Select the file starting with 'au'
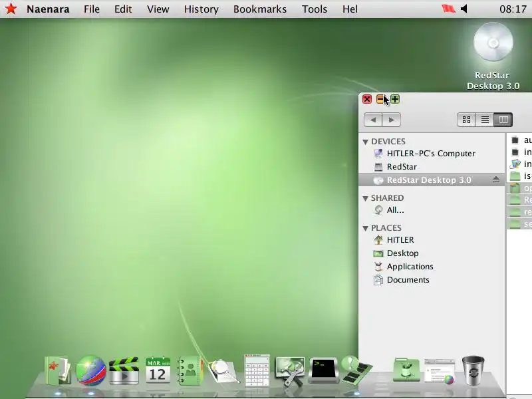This screenshot has width=532, height=399. tap(519, 140)
